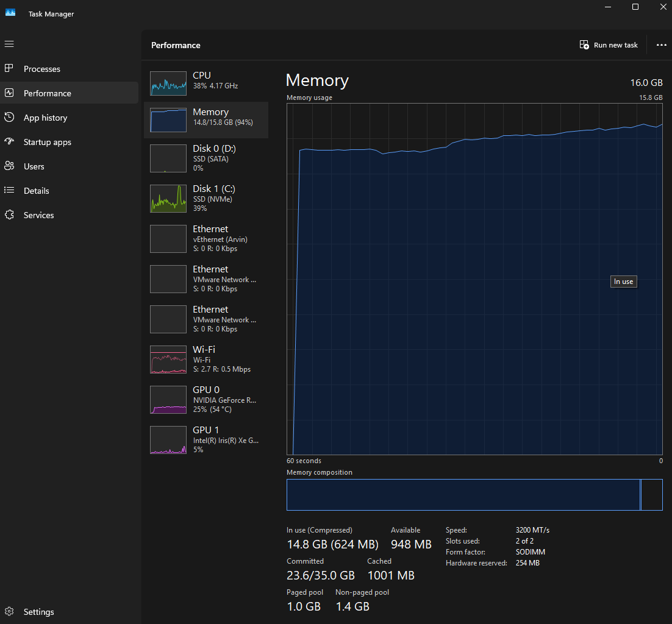Select GPU 0 NVIDIA GeForce entry
Screen dimensions: 672x624
point(206,400)
